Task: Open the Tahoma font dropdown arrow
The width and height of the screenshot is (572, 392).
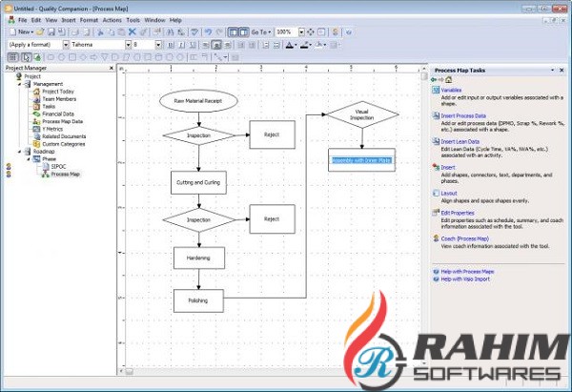Action: pyautogui.click(x=129, y=45)
